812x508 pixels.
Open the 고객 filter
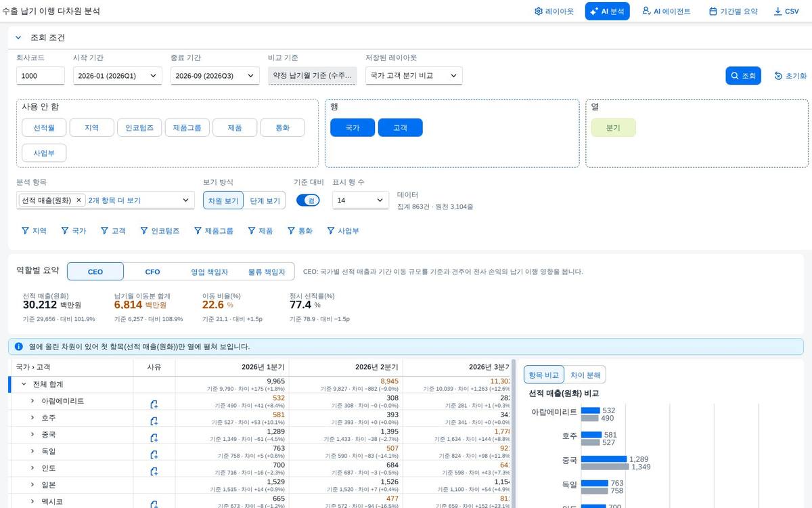[113, 231]
